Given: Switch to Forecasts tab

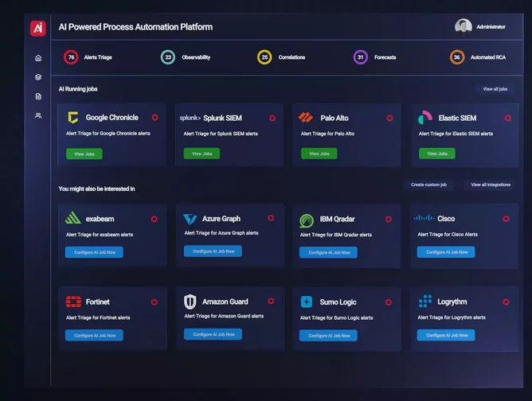Looking at the screenshot, I should tap(385, 57).
